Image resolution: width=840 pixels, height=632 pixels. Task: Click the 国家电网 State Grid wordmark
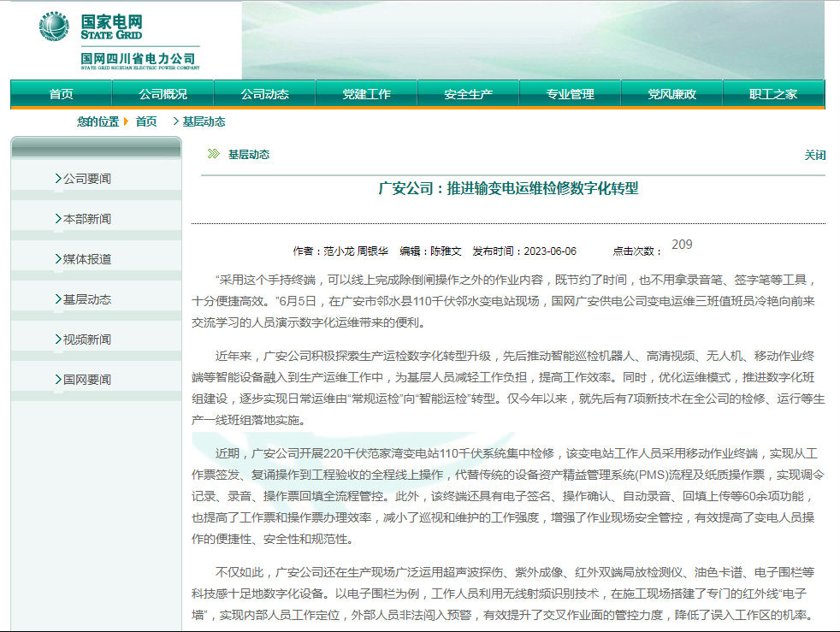pyautogui.click(x=111, y=27)
